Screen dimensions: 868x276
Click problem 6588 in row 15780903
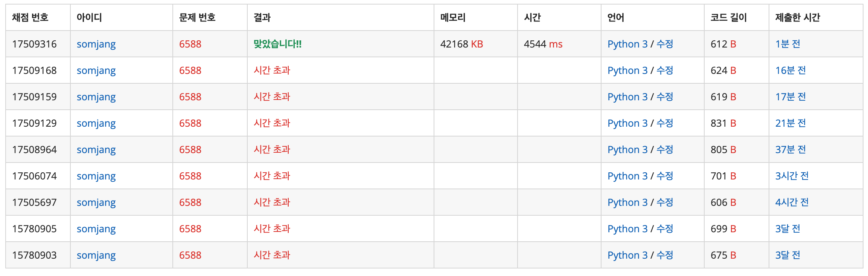(190, 255)
